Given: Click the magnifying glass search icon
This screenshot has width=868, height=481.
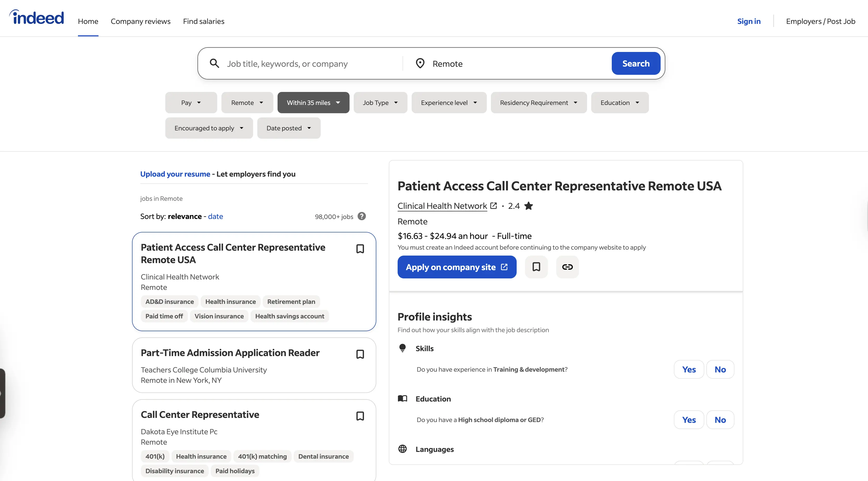Looking at the screenshot, I should [x=214, y=63].
